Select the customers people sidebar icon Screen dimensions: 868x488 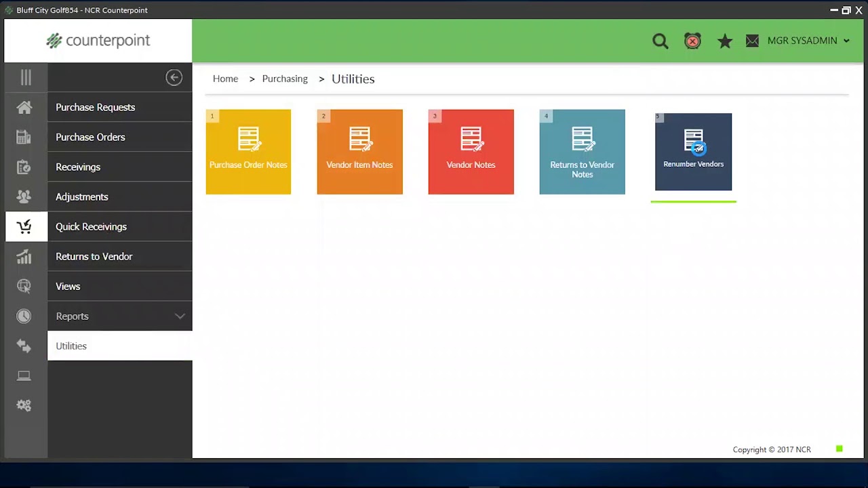pyautogui.click(x=24, y=197)
